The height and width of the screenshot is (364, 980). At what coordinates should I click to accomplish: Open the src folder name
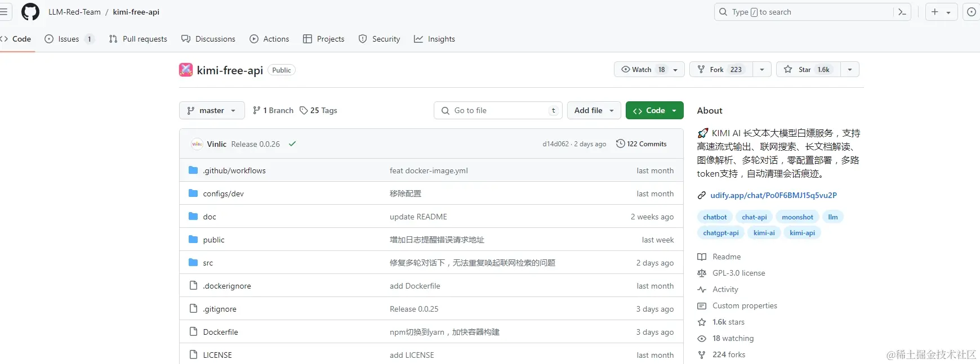point(208,263)
